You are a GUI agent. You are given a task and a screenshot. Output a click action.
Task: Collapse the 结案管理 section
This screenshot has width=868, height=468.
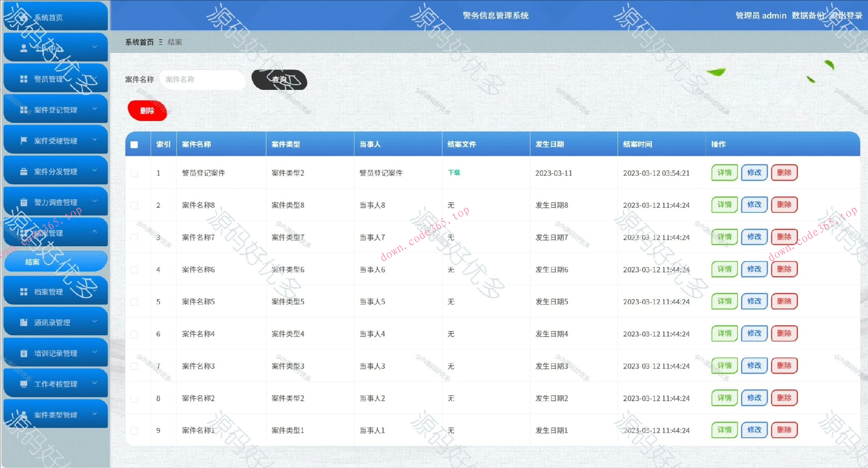point(94,232)
